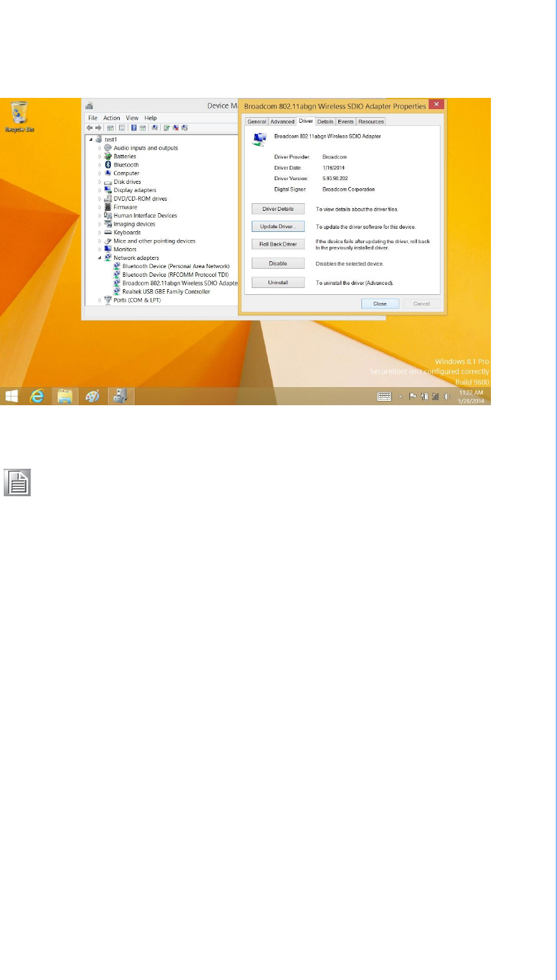This screenshot has width=557, height=980.
Task: Click the Uninstall button in properties dialog
Action: (x=278, y=282)
